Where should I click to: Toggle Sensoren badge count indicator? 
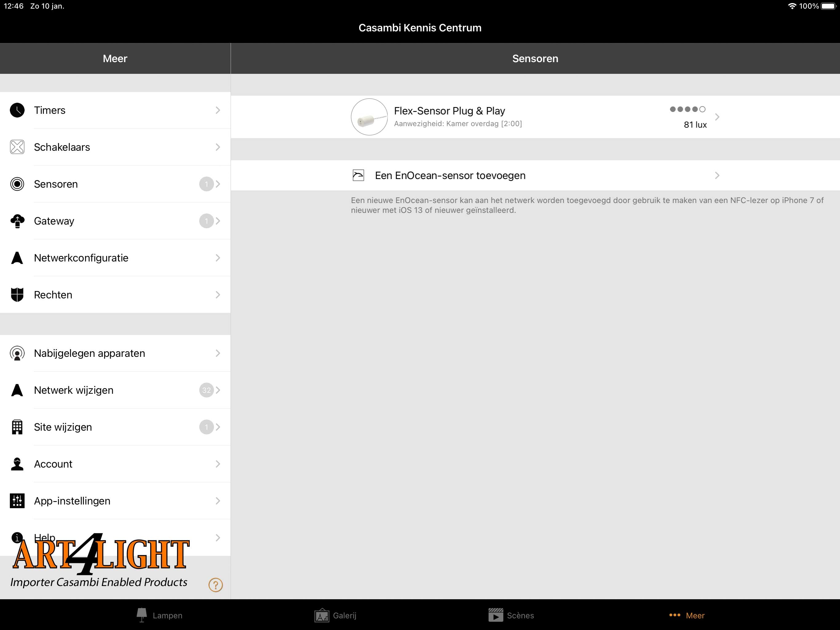pos(206,184)
